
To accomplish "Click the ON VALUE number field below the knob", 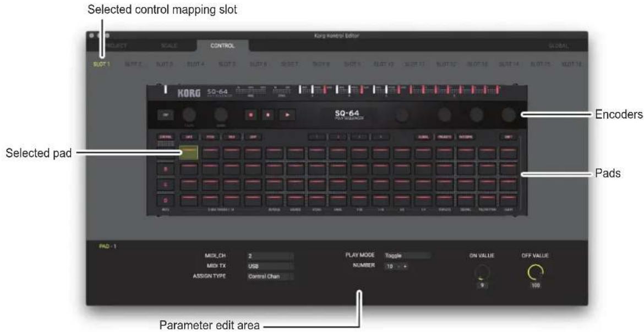I will click(x=482, y=285).
